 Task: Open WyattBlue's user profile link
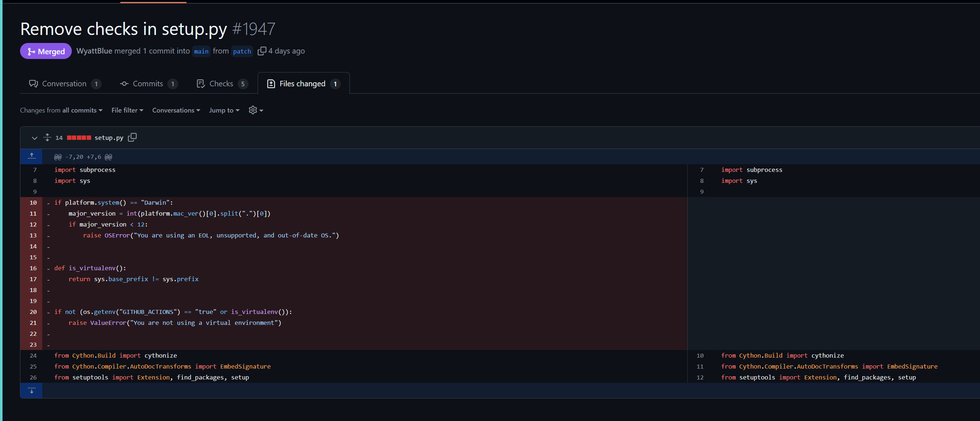pos(94,51)
